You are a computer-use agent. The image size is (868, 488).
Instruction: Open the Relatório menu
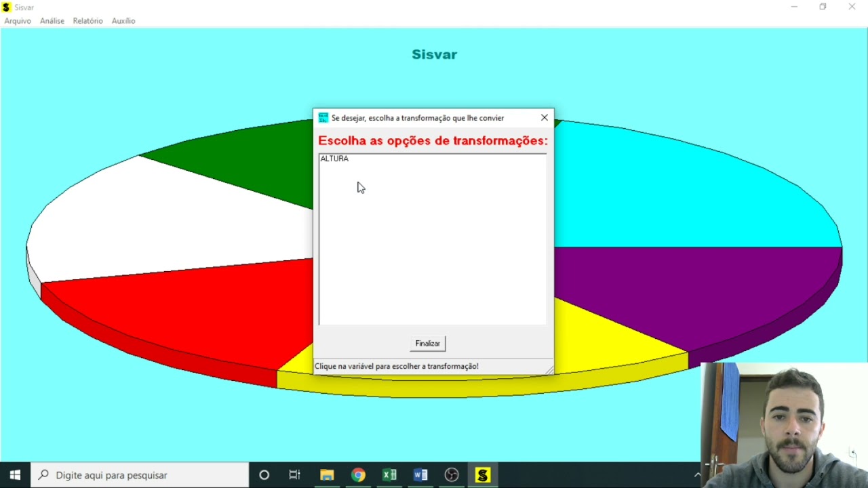88,21
